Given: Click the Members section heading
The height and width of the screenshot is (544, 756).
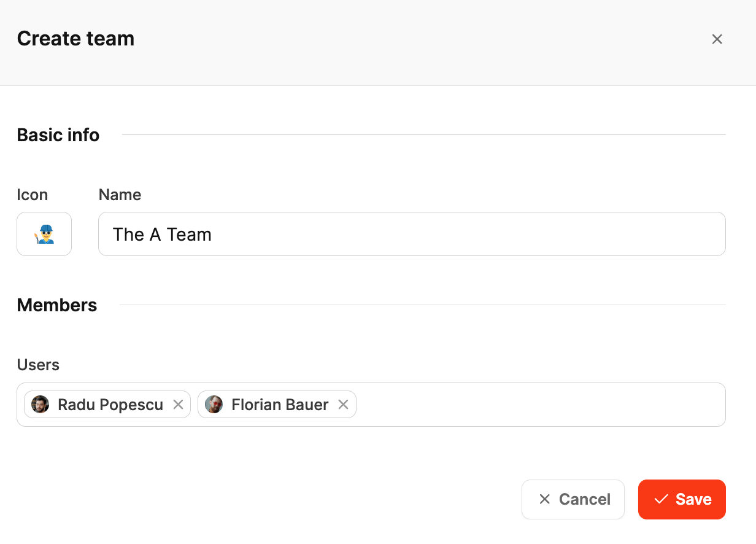Looking at the screenshot, I should (57, 305).
